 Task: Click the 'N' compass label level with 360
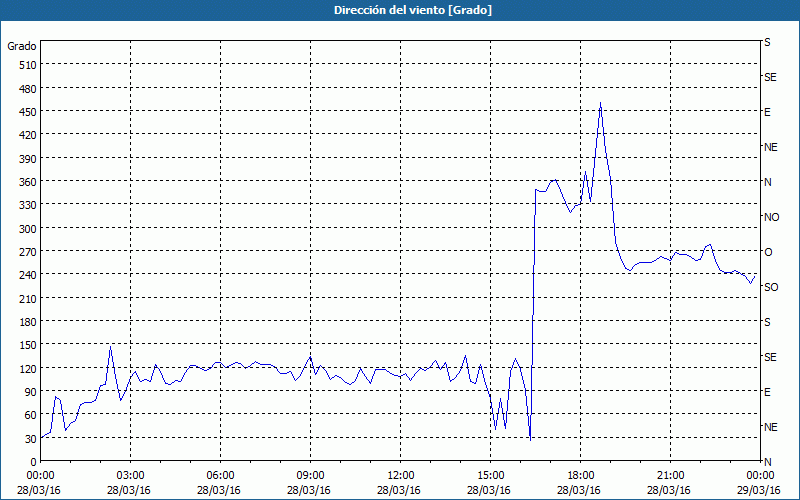pos(767,182)
